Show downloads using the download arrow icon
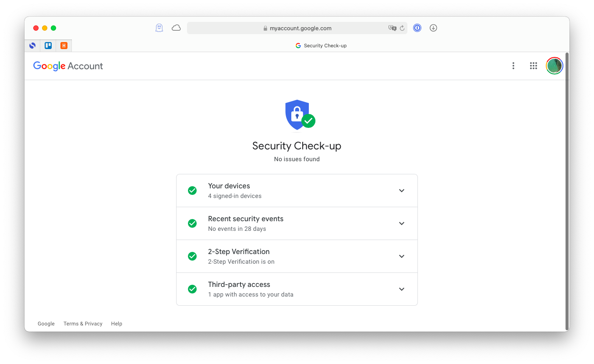Image resolution: width=594 pixels, height=364 pixels. point(433,28)
